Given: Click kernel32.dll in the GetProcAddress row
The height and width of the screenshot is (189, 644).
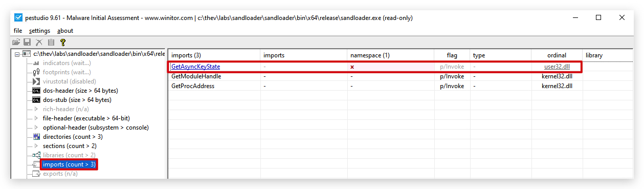Looking at the screenshot, I should tap(557, 86).
